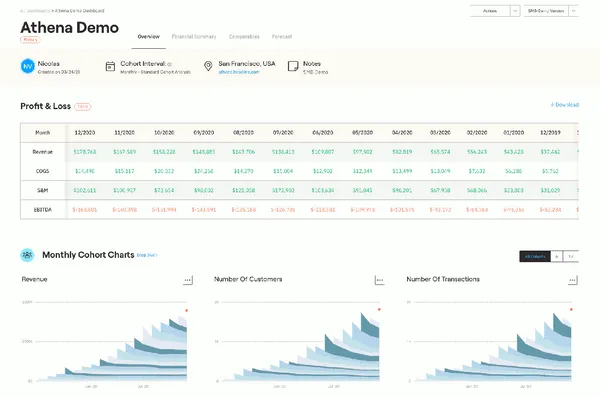The width and height of the screenshot is (600, 397).
Task: Click the 07/2020 column header
Action: 283,132
